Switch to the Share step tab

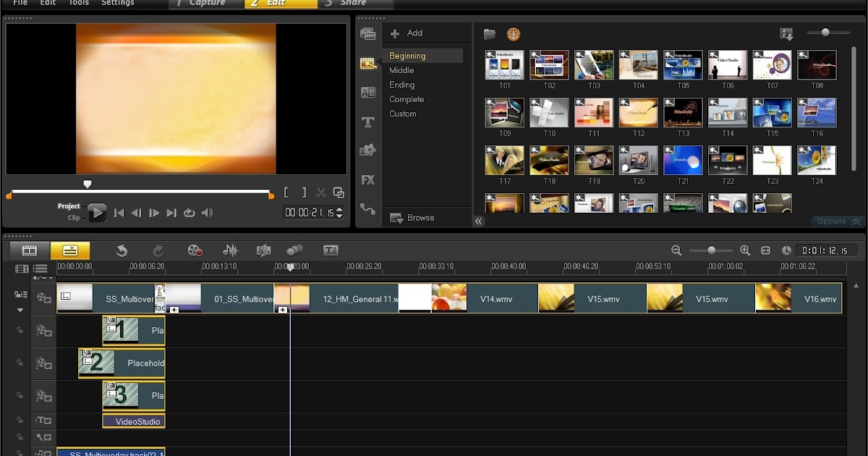coord(354,4)
